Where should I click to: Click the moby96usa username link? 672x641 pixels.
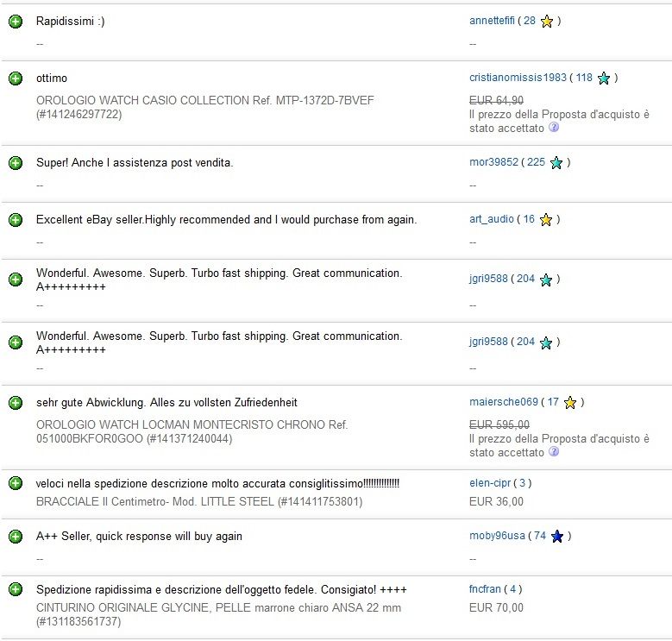[497, 537]
